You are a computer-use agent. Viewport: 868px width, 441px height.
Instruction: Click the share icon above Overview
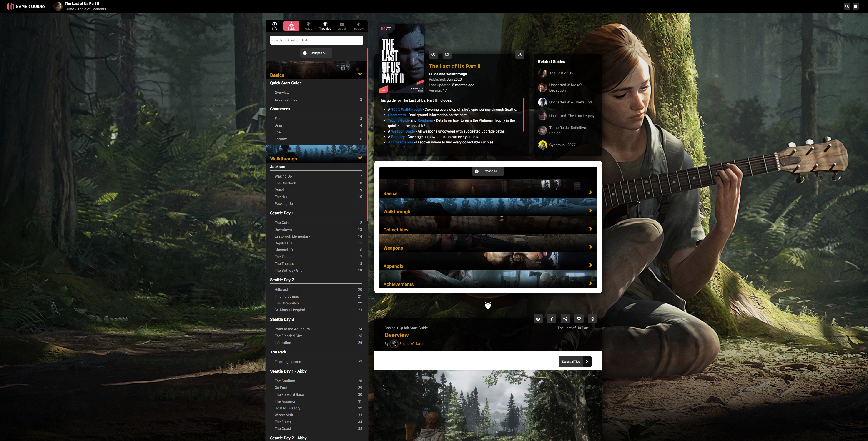point(565,319)
